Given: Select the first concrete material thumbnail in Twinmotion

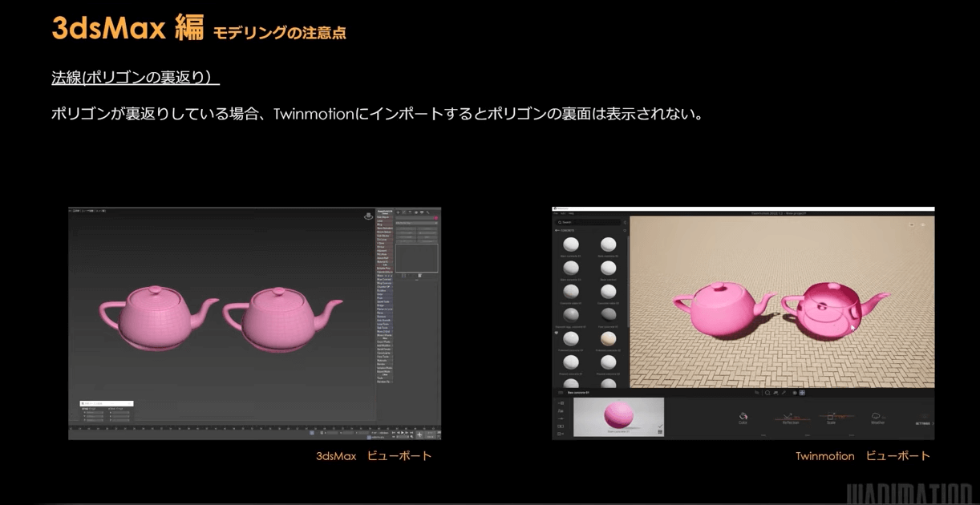Looking at the screenshot, I should (571, 244).
